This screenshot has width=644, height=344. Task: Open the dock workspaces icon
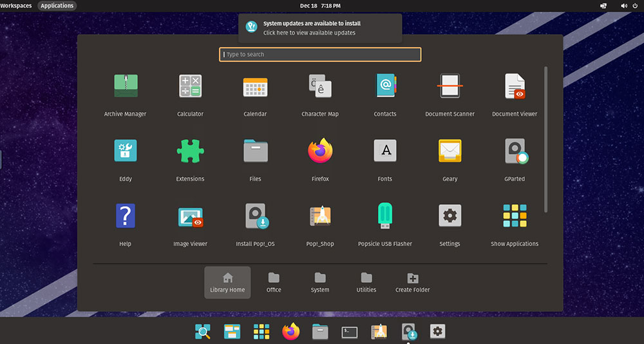(232, 331)
